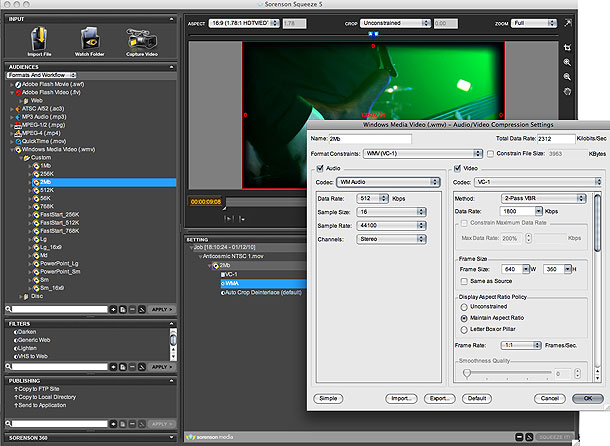Adjust the Smoothness Quality slider
Screen dimensions: 610x446
(x=465, y=373)
